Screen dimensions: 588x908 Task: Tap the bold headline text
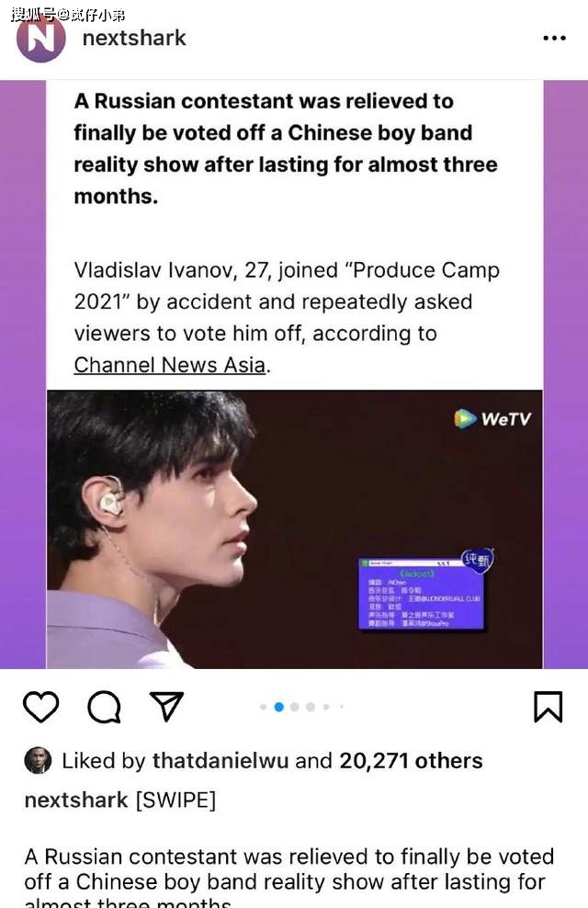point(286,149)
